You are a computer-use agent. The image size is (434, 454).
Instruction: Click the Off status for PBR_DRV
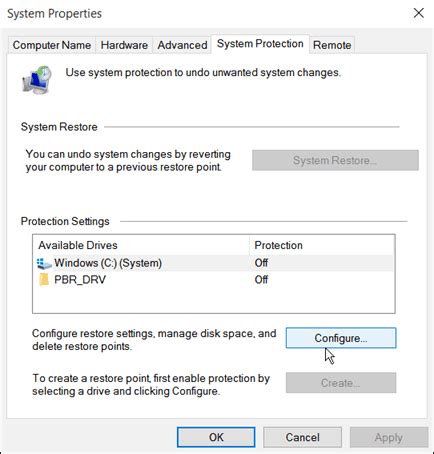261,280
